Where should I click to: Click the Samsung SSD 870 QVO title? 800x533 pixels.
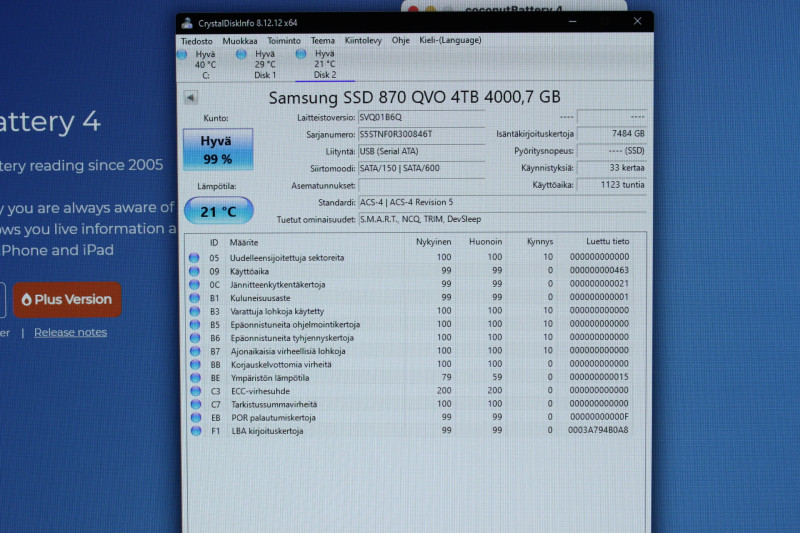[x=414, y=97]
